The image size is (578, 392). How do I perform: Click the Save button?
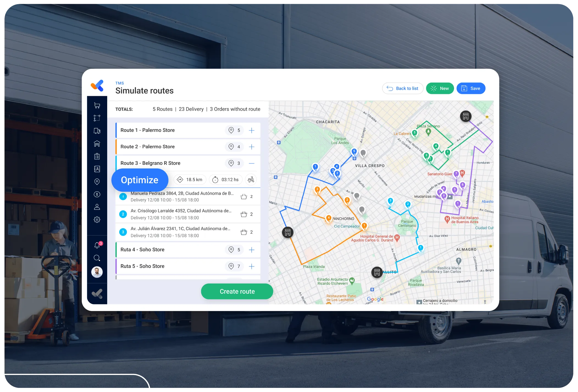click(471, 88)
